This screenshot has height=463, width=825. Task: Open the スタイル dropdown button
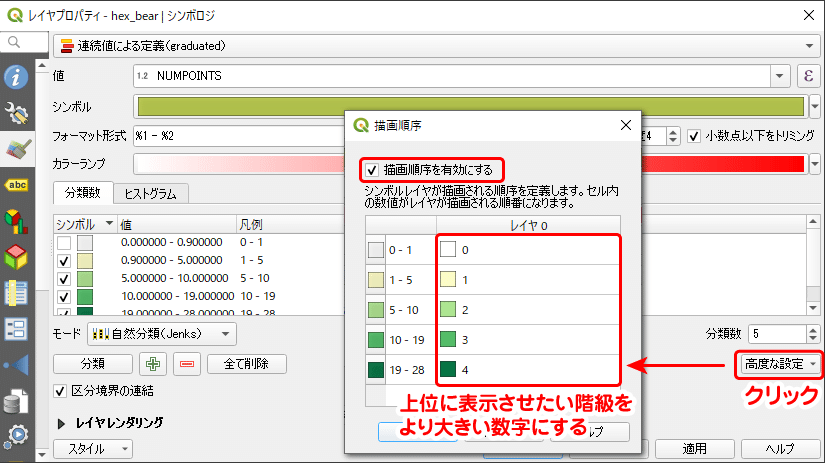click(93, 449)
